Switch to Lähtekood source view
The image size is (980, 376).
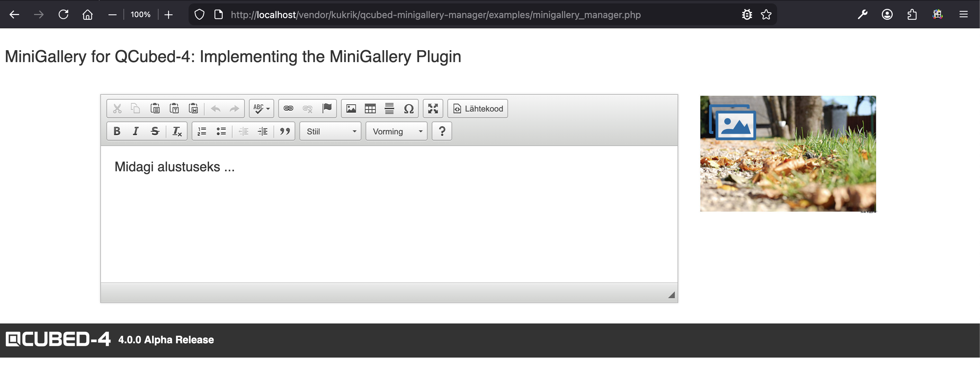point(477,108)
